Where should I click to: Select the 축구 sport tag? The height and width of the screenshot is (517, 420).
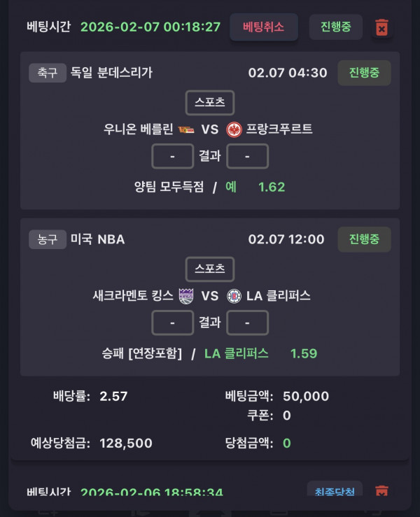click(x=48, y=73)
